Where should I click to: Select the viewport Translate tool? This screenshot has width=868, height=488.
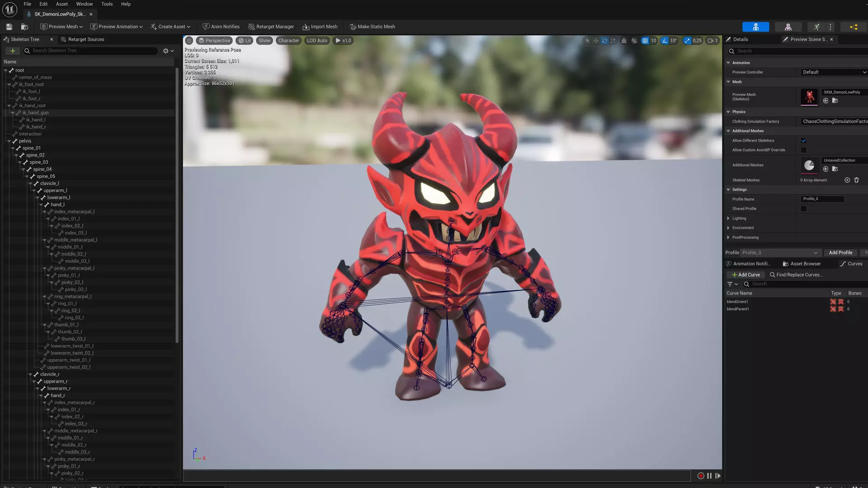[x=596, y=41]
